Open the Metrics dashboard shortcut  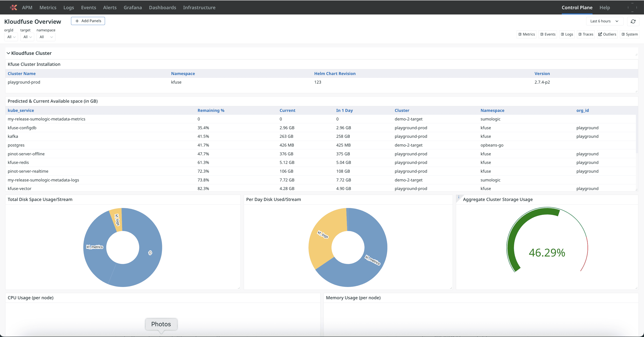click(527, 34)
